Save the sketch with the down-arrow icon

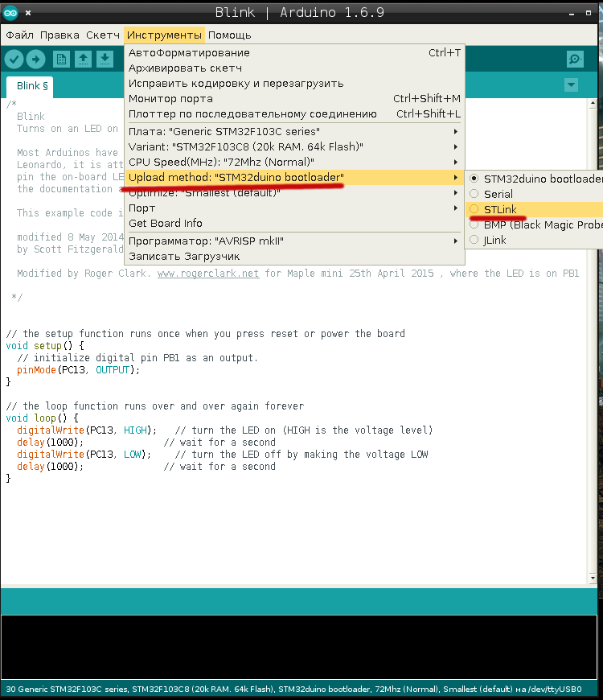tap(105, 59)
